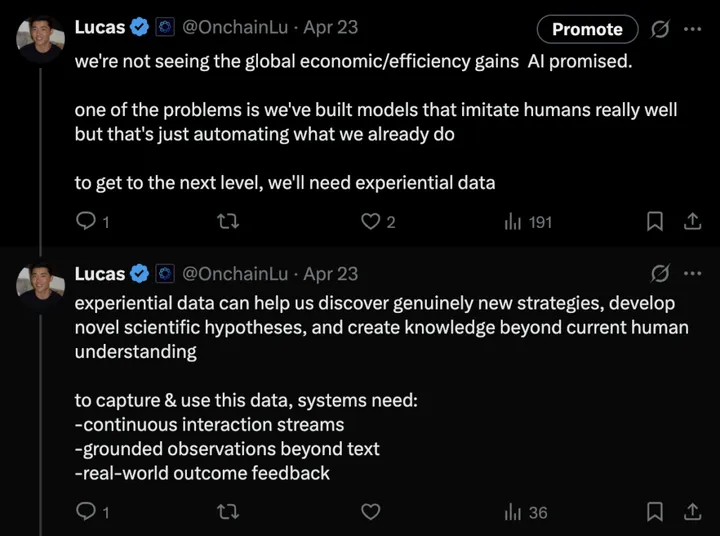Share the second tweet
This screenshot has width=720, height=536.
(x=691, y=512)
